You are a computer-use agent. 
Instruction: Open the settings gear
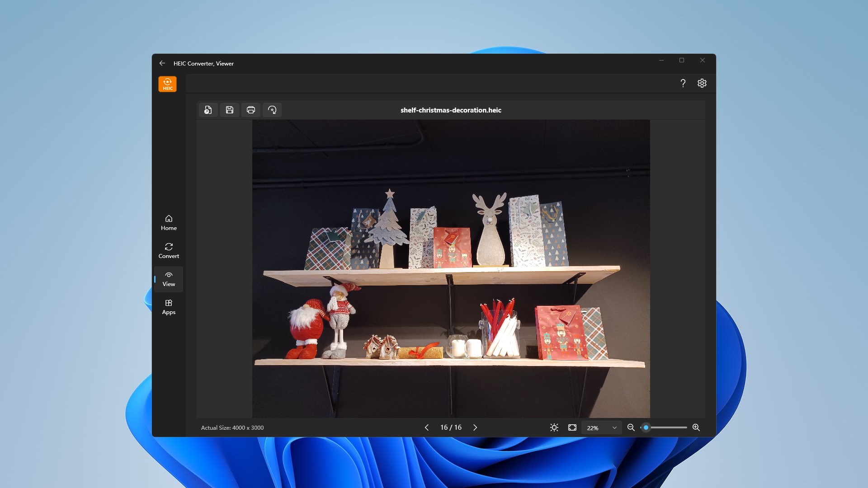click(702, 83)
